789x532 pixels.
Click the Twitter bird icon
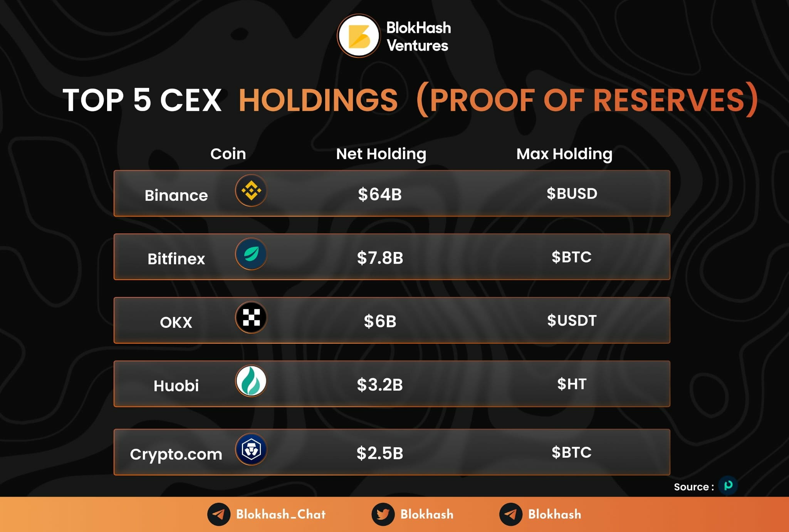coord(383,514)
